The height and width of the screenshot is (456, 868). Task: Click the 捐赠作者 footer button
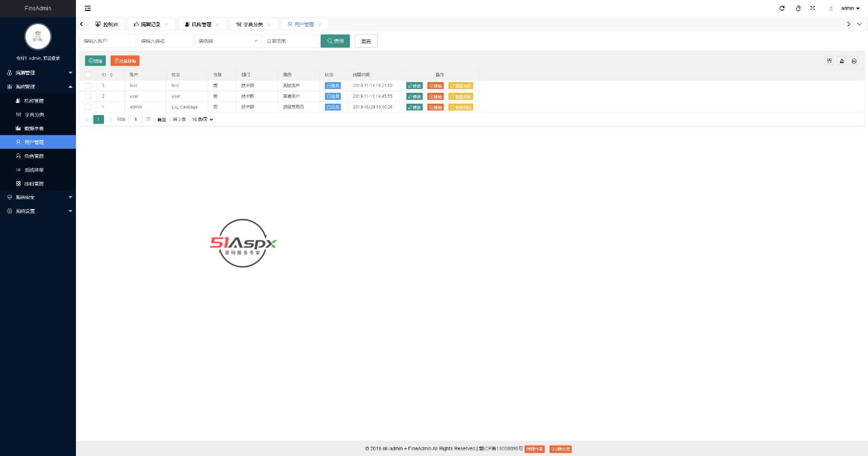coord(535,449)
